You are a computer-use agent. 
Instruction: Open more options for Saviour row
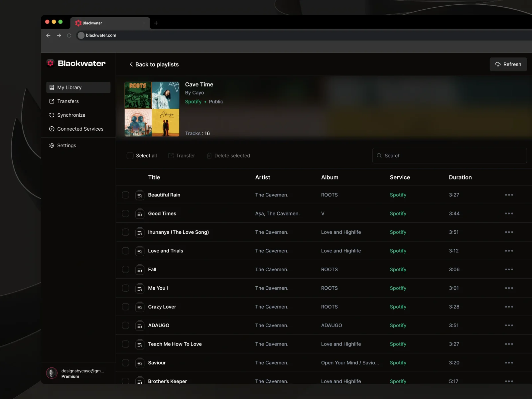509,363
